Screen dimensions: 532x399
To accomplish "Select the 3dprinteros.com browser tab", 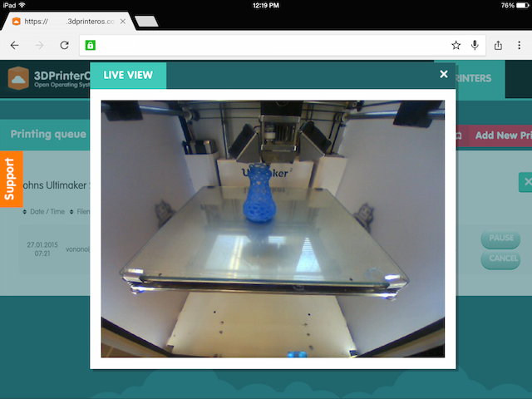I will [x=69, y=22].
